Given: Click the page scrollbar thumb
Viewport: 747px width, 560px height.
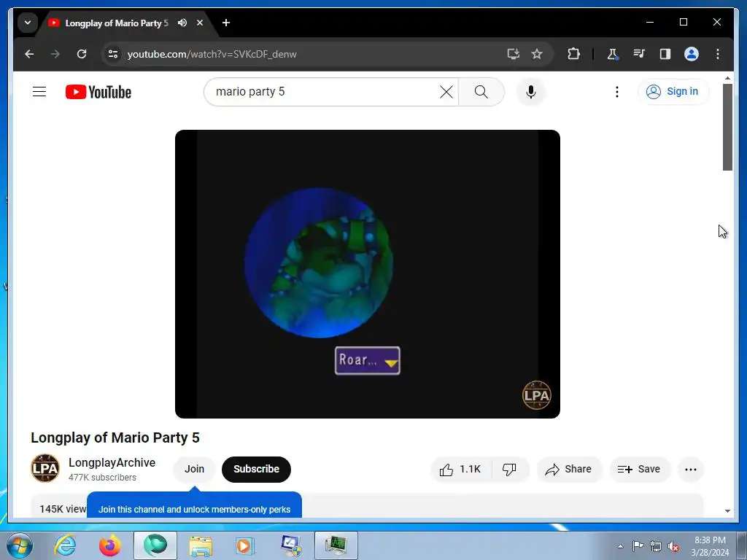Looking at the screenshot, I should (x=727, y=127).
